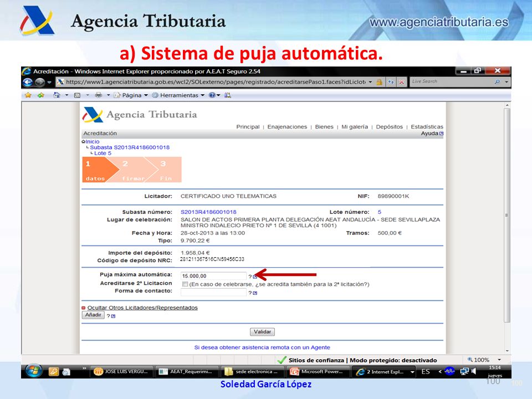Click the Puja máxima automática input field
The height and width of the screenshot is (399, 532).
coord(213,276)
